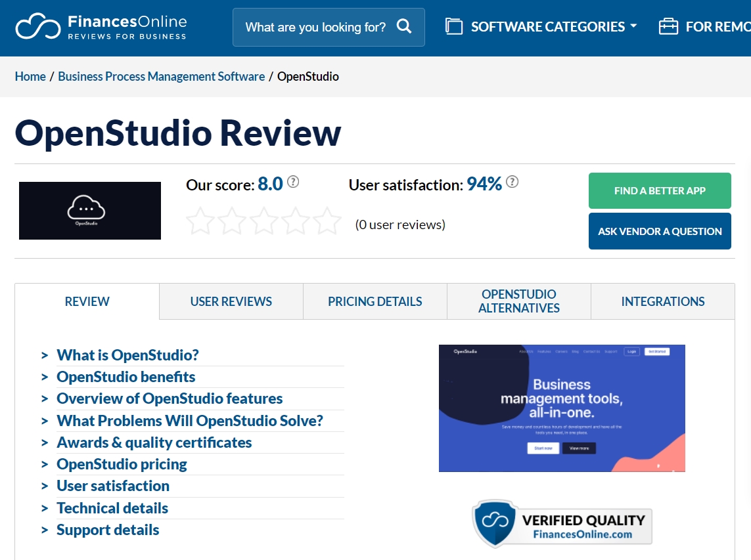Go to Home breadcrumb link
The width and height of the screenshot is (751, 560).
tap(30, 77)
